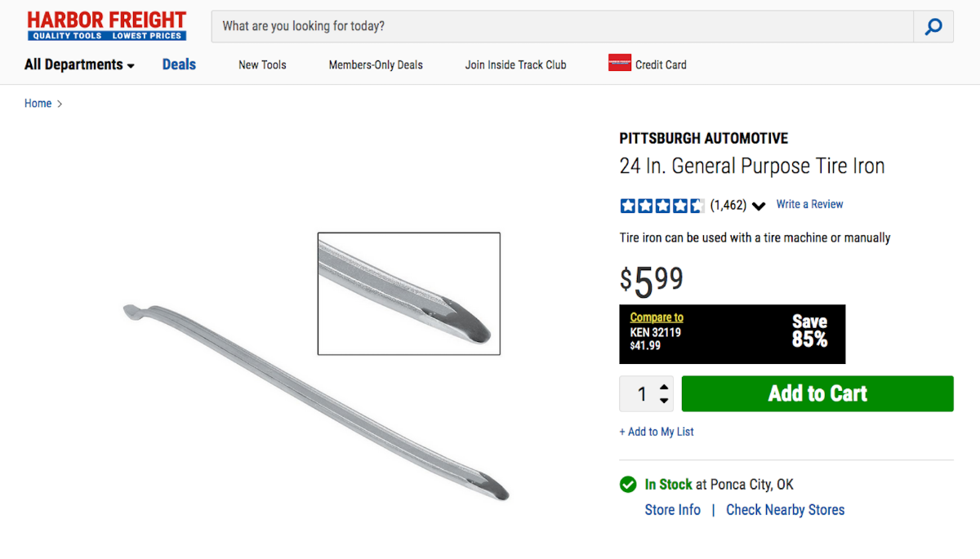980x559 pixels.
Task: Click the Credit Card icon
Action: pyautogui.click(x=620, y=63)
